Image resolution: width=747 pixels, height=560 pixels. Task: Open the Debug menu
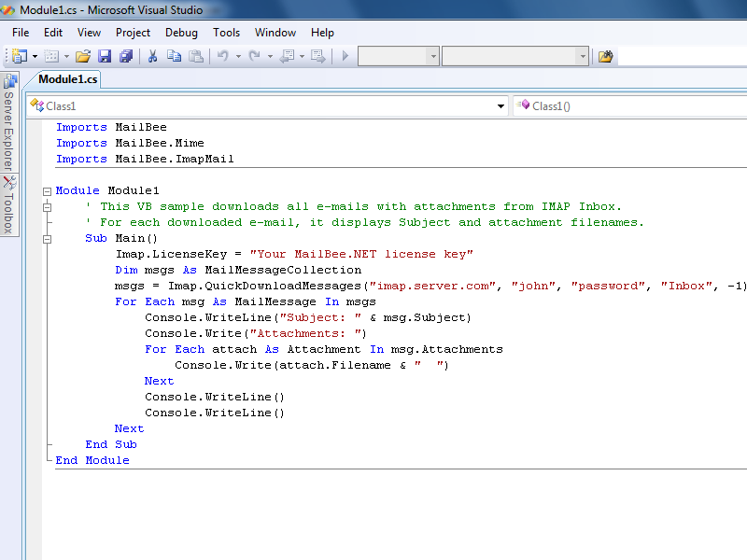(x=181, y=33)
